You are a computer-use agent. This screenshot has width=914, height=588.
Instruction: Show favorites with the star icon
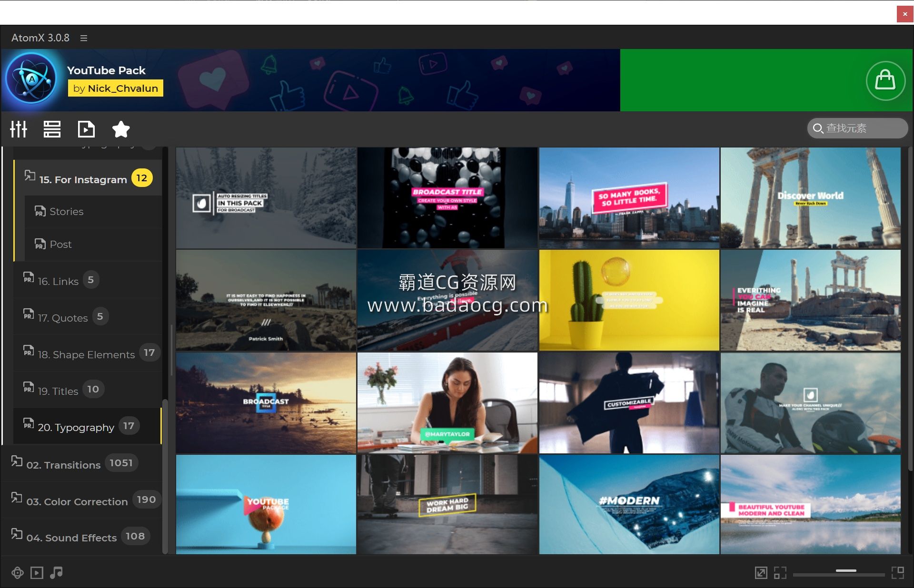point(121,129)
